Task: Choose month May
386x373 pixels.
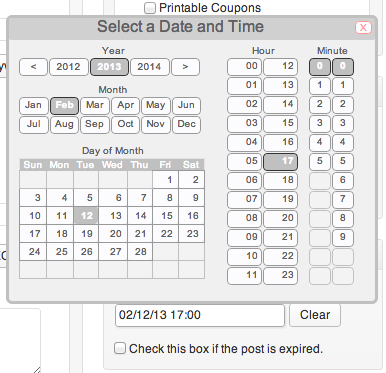Action: [x=156, y=106]
